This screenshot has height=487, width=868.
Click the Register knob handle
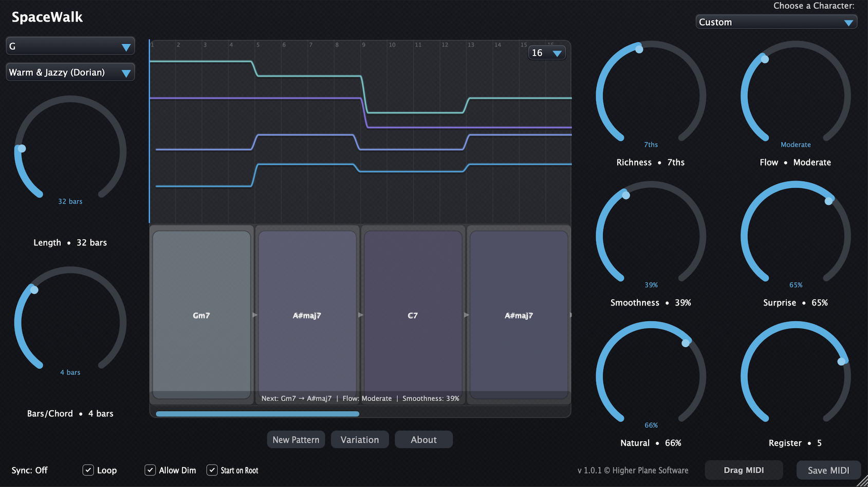[x=841, y=362]
